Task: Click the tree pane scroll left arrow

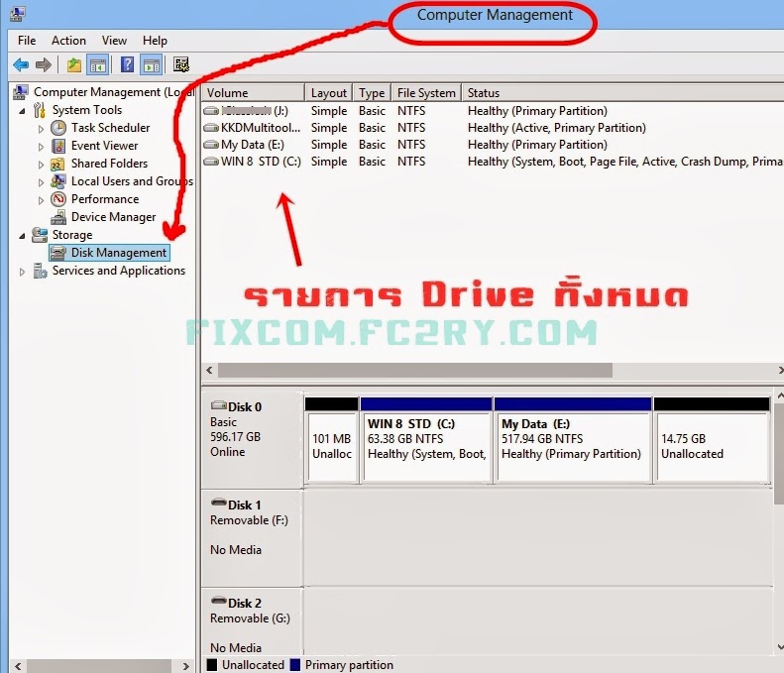Action: click(x=18, y=666)
